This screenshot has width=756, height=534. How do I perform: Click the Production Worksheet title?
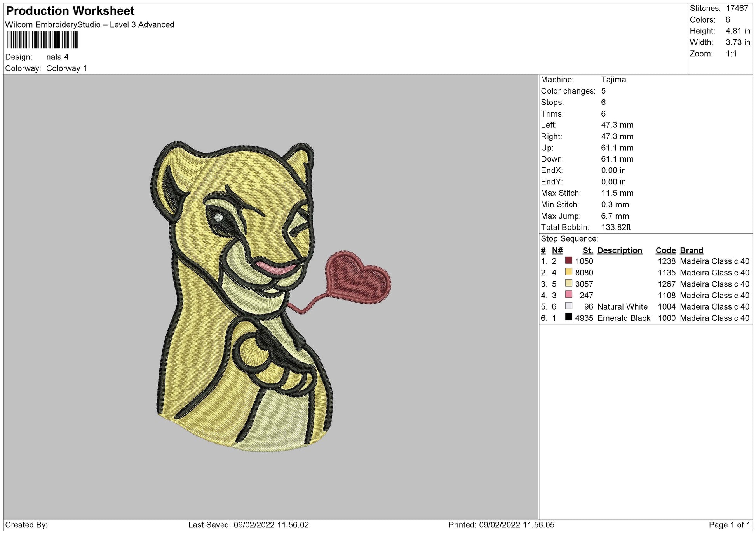(70, 11)
